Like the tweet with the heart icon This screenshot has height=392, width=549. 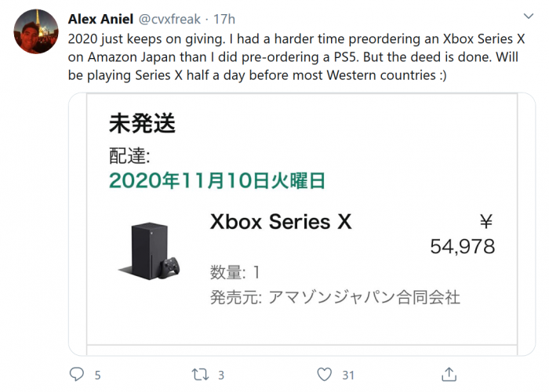325,374
